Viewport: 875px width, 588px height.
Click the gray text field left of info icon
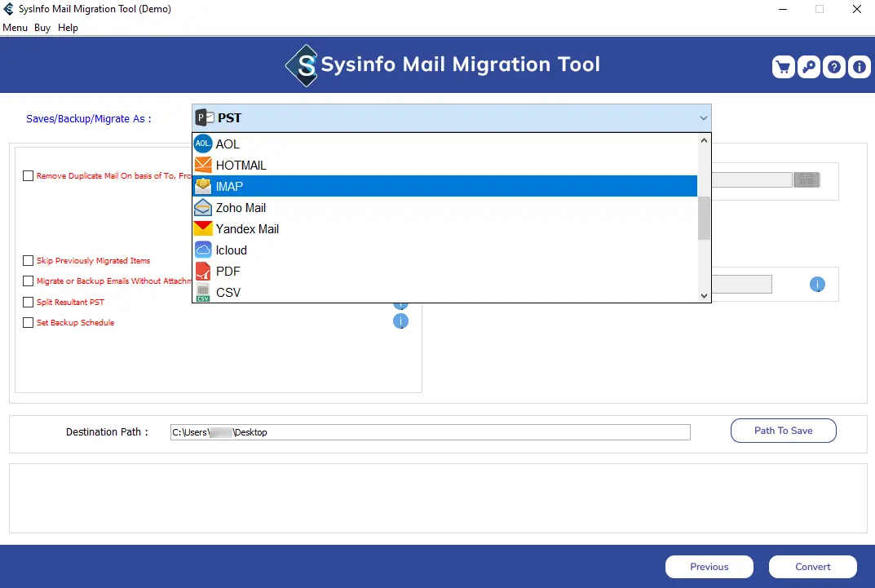[741, 284]
